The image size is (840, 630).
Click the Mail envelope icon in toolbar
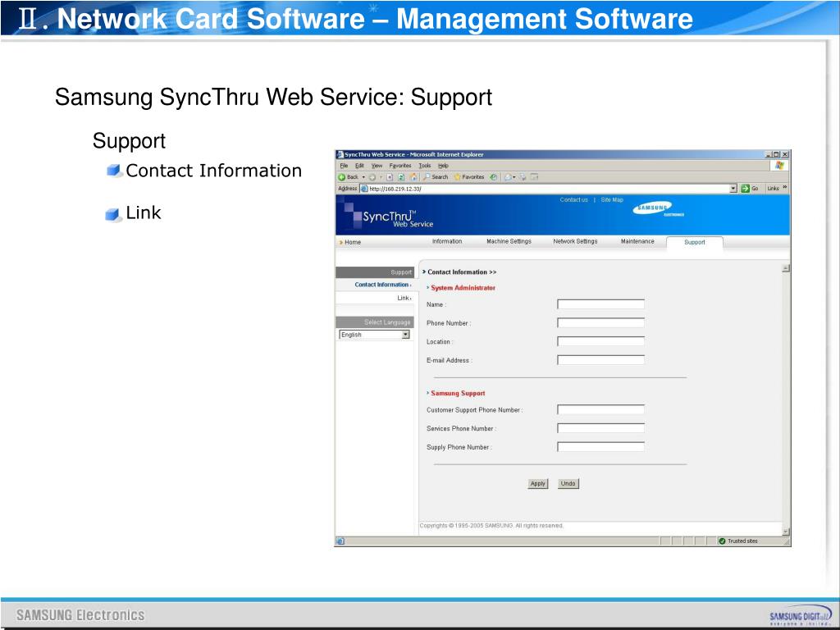(x=507, y=177)
